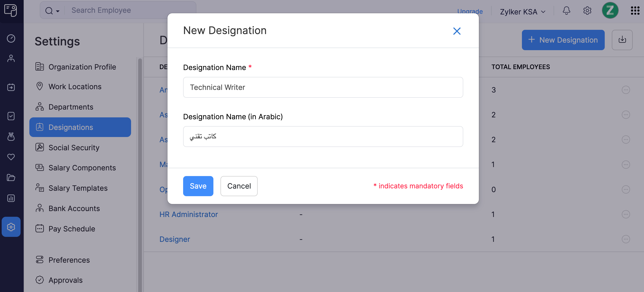Click the notification bell icon
The width and height of the screenshot is (644, 292).
pos(566,11)
